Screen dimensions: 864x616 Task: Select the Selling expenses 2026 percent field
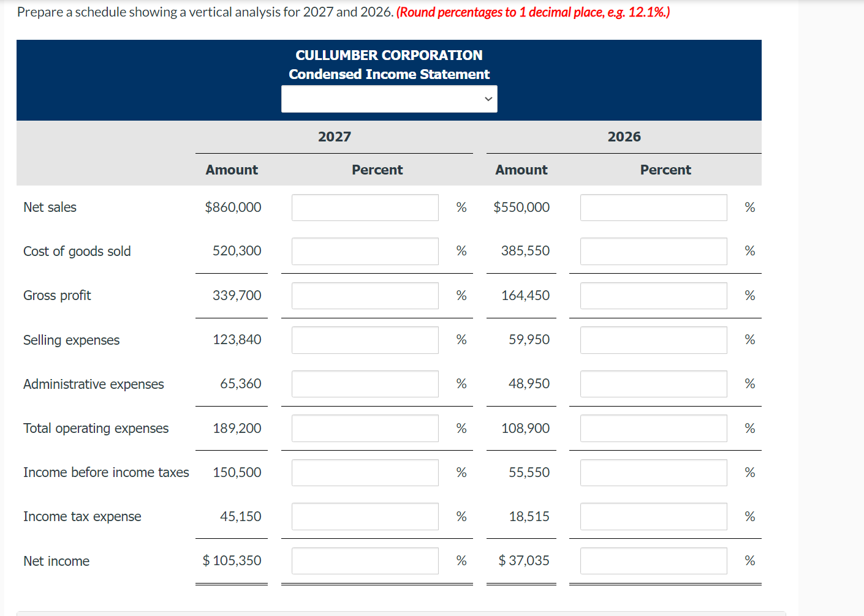point(653,340)
